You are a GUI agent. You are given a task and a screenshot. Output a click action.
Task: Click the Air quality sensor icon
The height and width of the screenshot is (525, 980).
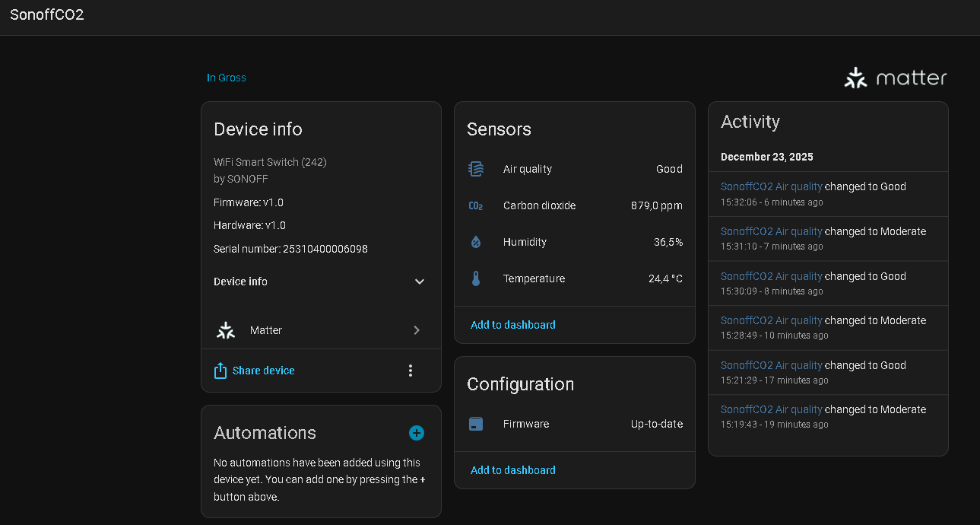point(476,169)
